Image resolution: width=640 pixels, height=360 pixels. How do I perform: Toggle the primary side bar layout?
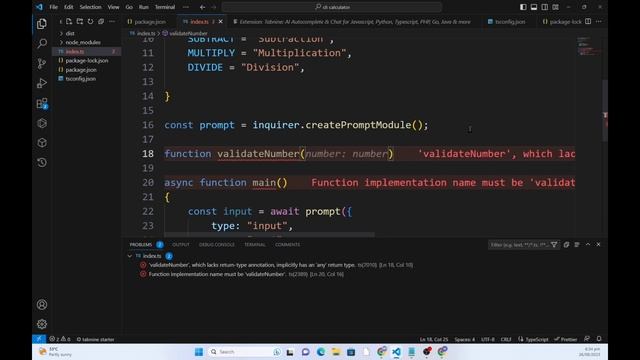coord(523,7)
